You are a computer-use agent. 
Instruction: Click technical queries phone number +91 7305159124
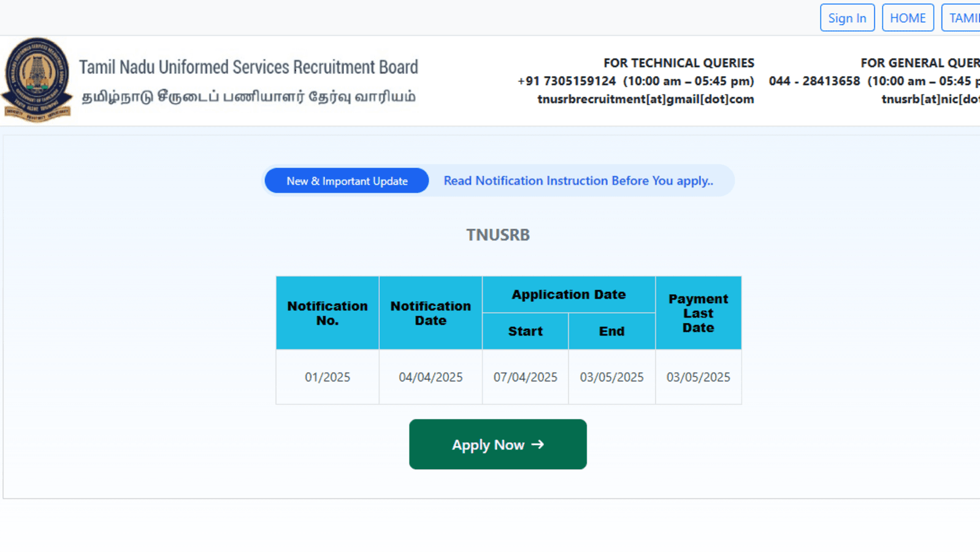(x=567, y=81)
